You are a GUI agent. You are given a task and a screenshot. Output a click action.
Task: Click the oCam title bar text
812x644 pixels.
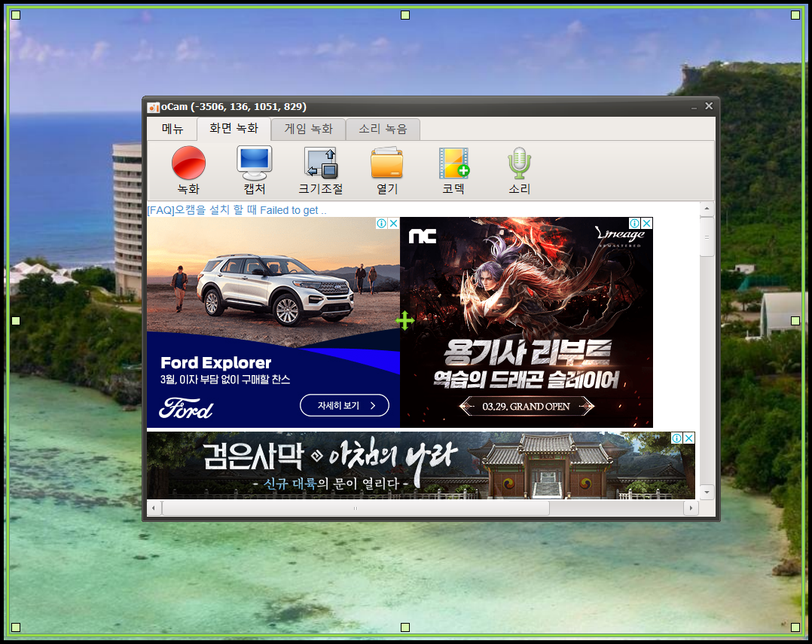coord(234,107)
